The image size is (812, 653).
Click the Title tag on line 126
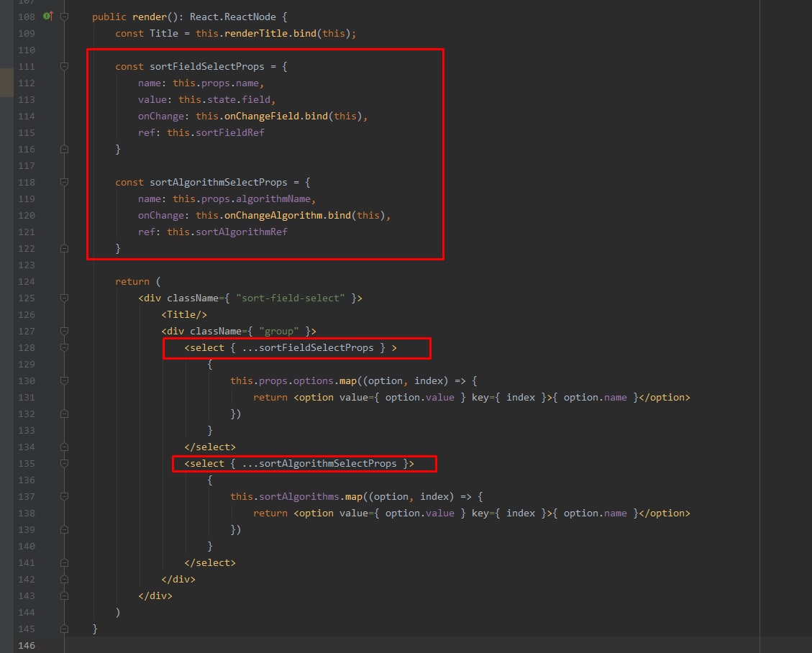(184, 315)
